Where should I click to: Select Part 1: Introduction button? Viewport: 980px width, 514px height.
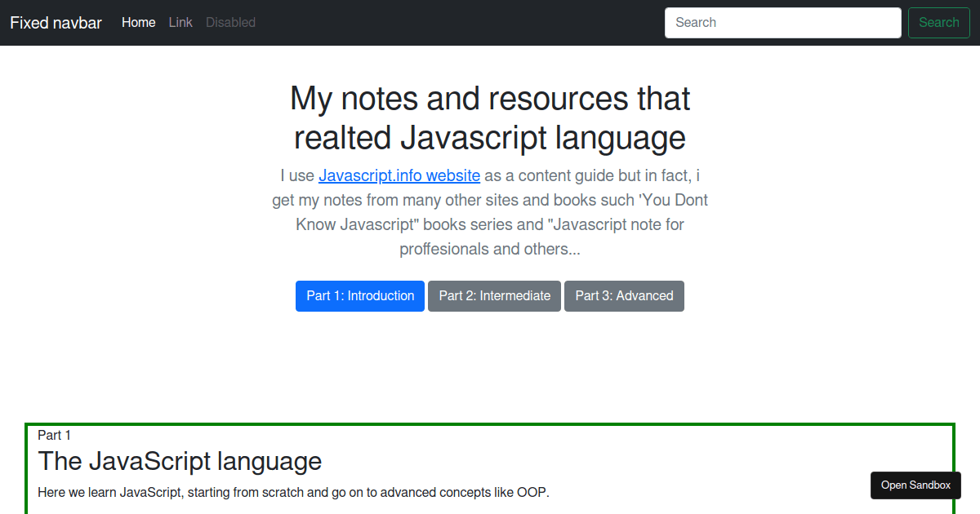click(360, 296)
